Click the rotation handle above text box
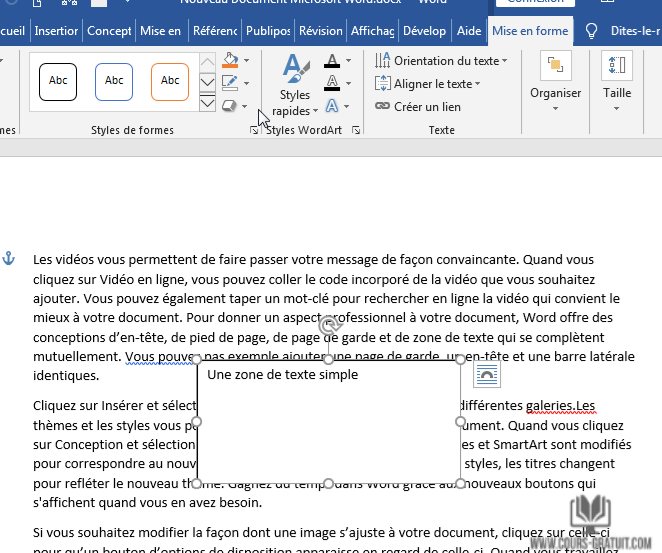This screenshot has width=662, height=553. [328, 325]
